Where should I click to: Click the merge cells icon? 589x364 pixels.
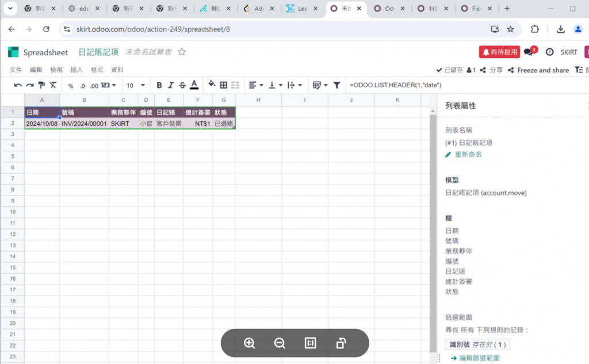[235, 85]
